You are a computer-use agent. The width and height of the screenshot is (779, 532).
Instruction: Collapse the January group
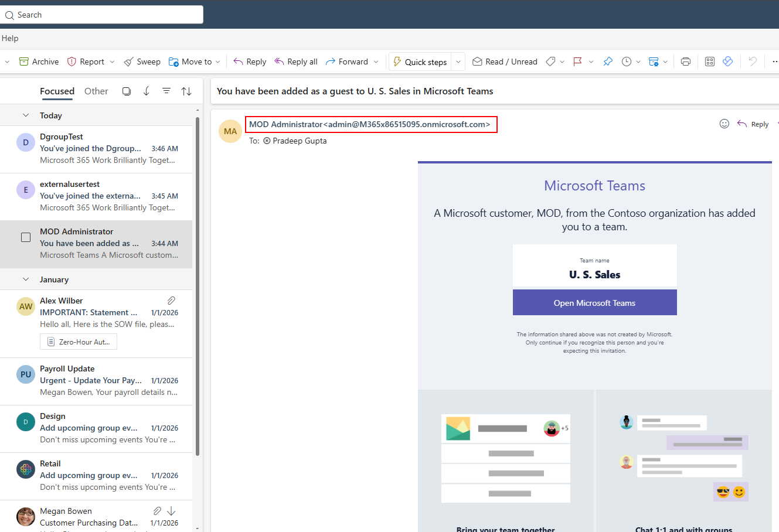click(26, 279)
